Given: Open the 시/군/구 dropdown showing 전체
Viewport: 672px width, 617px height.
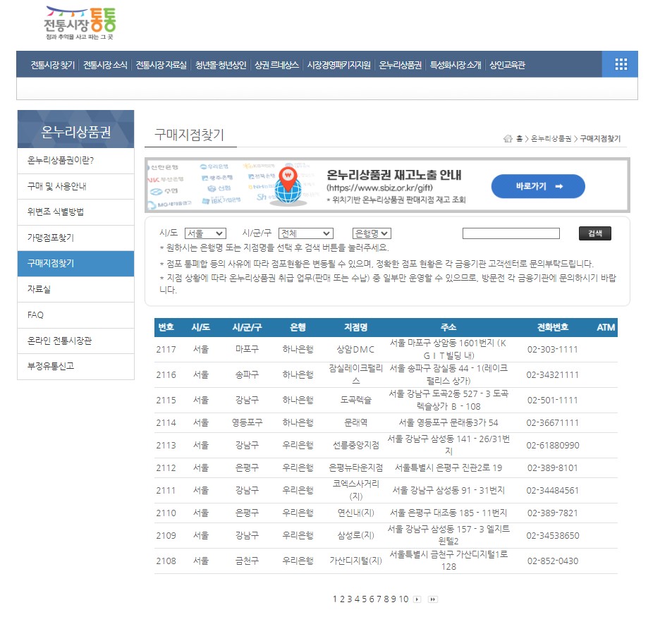Looking at the screenshot, I should [305, 233].
